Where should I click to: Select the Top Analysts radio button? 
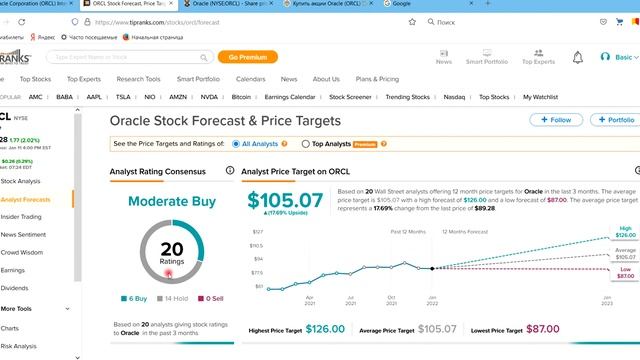coord(305,144)
